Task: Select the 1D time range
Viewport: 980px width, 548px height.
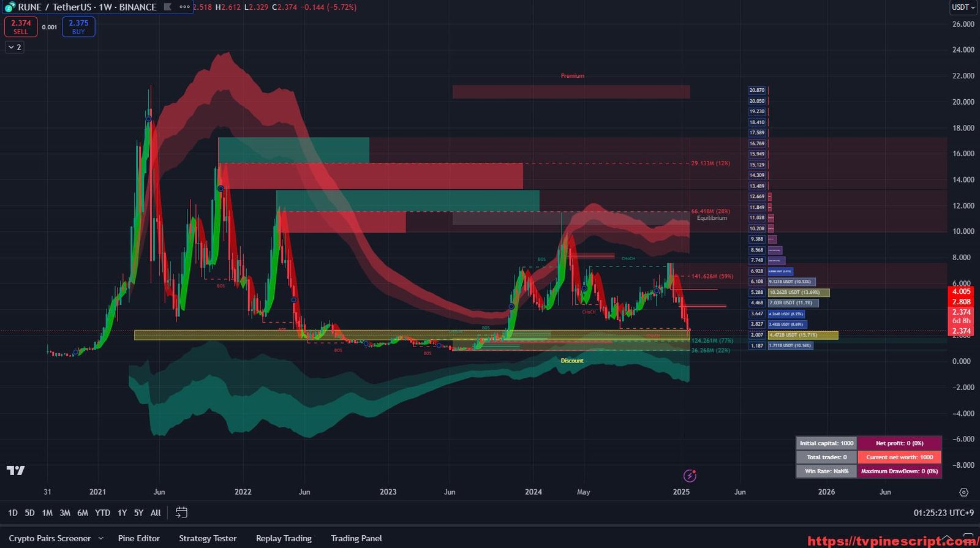Action: pyautogui.click(x=13, y=513)
